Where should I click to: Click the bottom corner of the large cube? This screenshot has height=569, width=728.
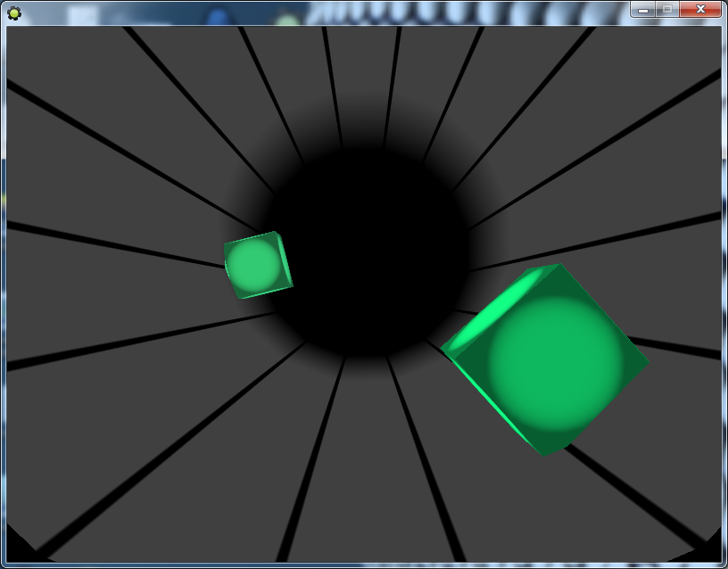546,450
